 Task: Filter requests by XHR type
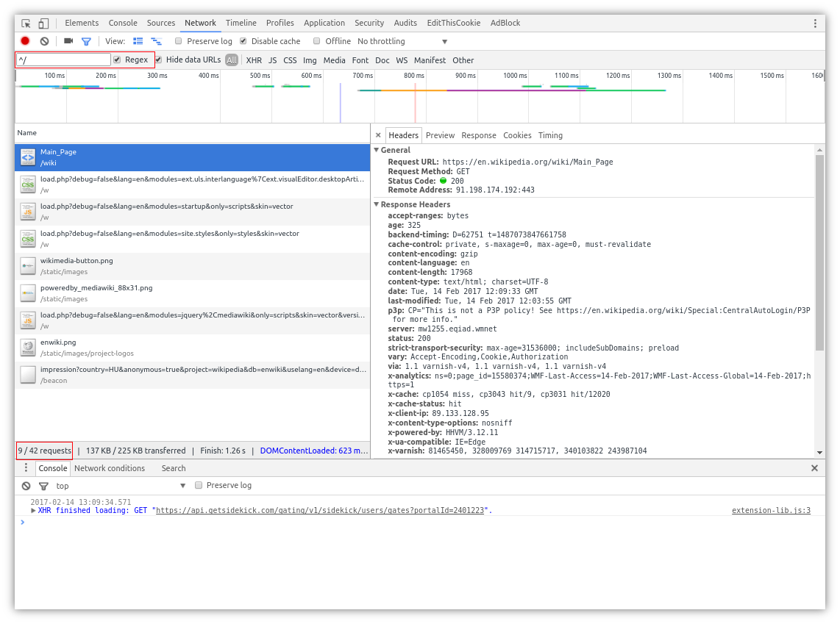pyautogui.click(x=254, y=60)
